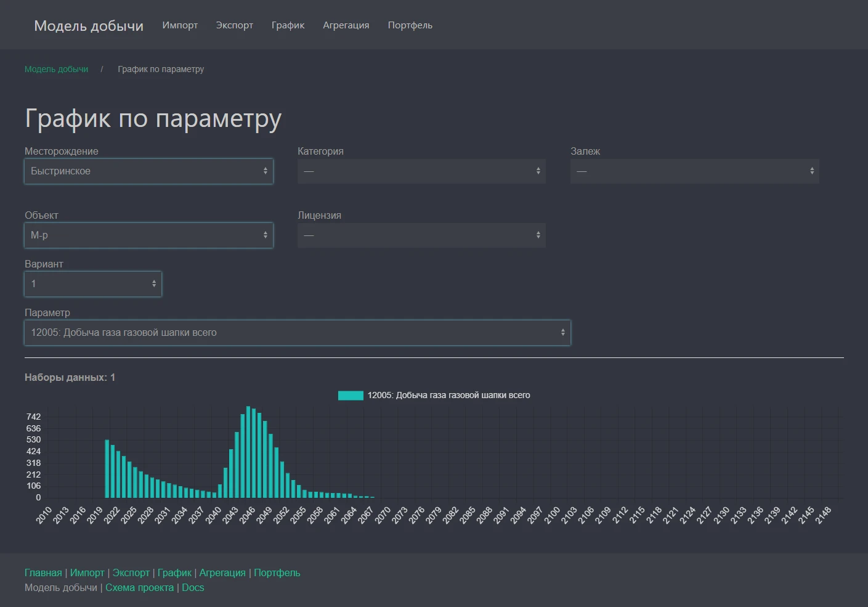Expand the Объект dropdown showing М-р

point(148,235)
